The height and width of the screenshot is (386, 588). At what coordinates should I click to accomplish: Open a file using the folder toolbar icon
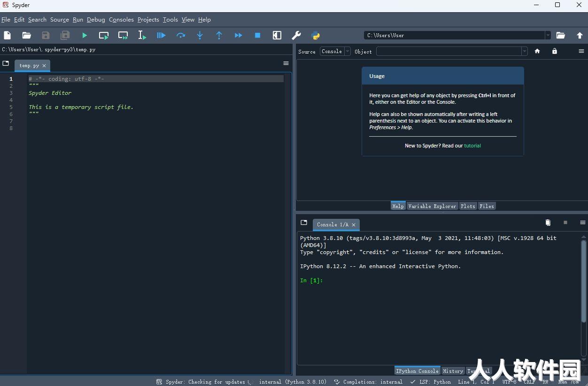[27, 35]
